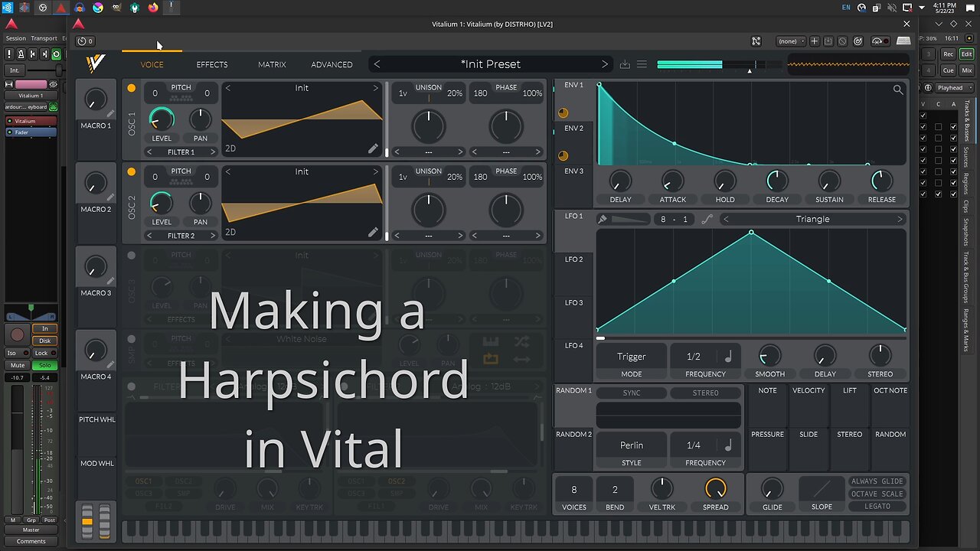Open Ardour's Transport menu
This screenshot has width=980, height=551.
pos(44,38)
